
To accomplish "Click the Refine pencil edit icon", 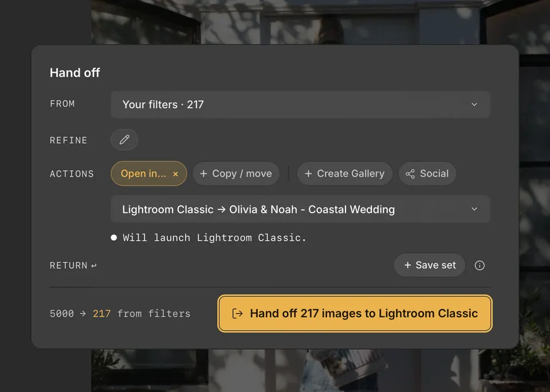I will tap(124, 140).
